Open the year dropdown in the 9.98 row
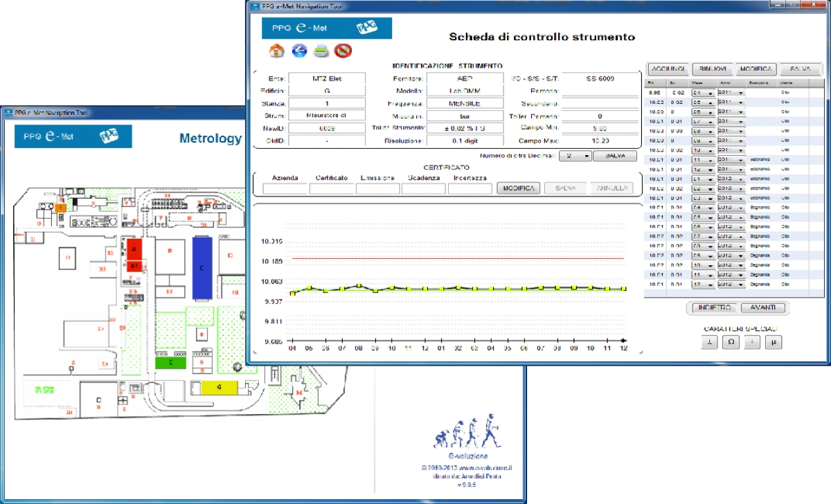Image resolution: width=831 pixels, height=504 pixels. point(731,91)
